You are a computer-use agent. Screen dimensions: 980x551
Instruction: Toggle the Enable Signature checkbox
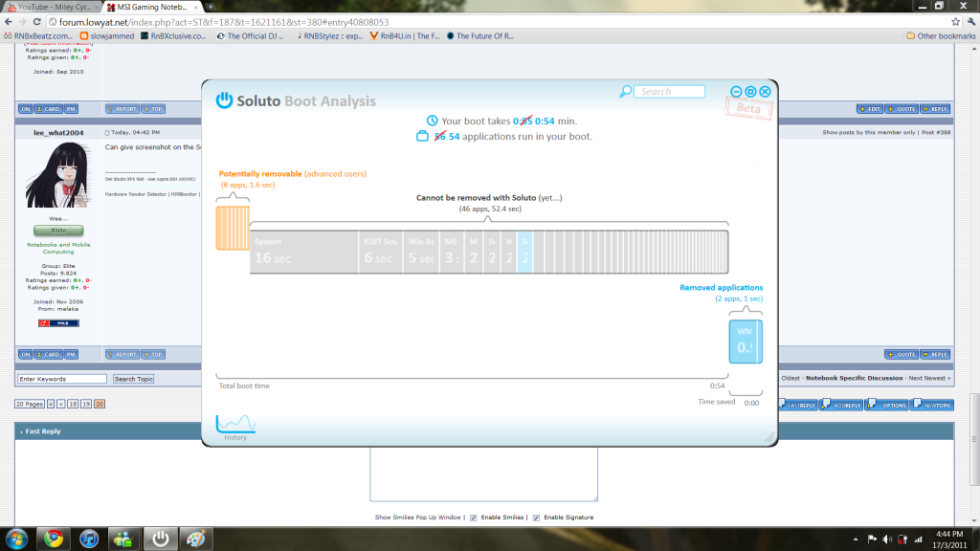535,518
